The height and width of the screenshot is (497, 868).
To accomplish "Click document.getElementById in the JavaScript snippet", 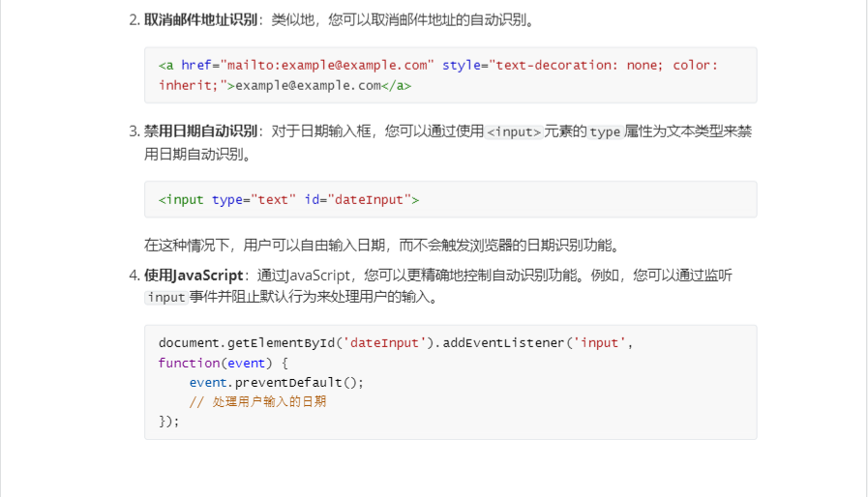I will [x=247, y=342].
